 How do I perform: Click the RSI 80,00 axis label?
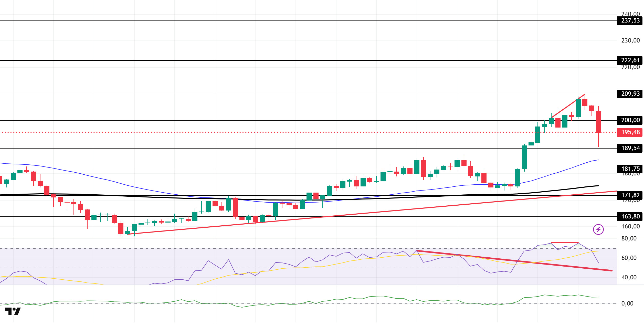click(x=629, y=239)
